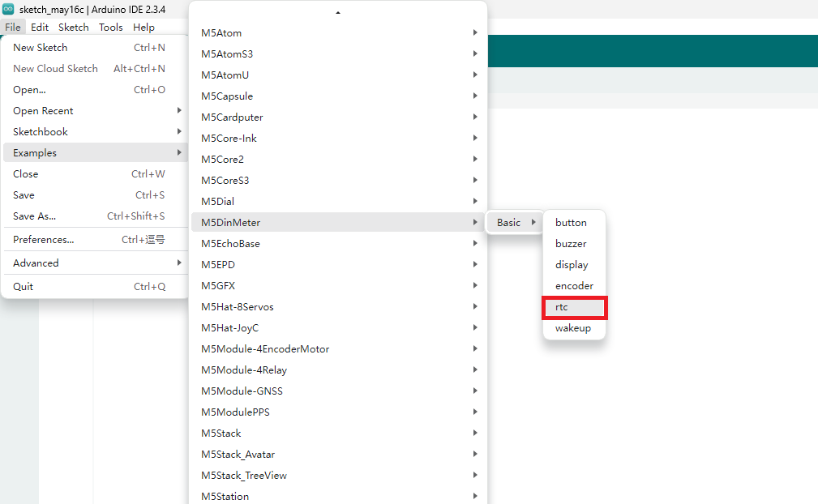Open the button example sketch
The width and height of the screenshot is (818, 504).
[x=574, y=222]
